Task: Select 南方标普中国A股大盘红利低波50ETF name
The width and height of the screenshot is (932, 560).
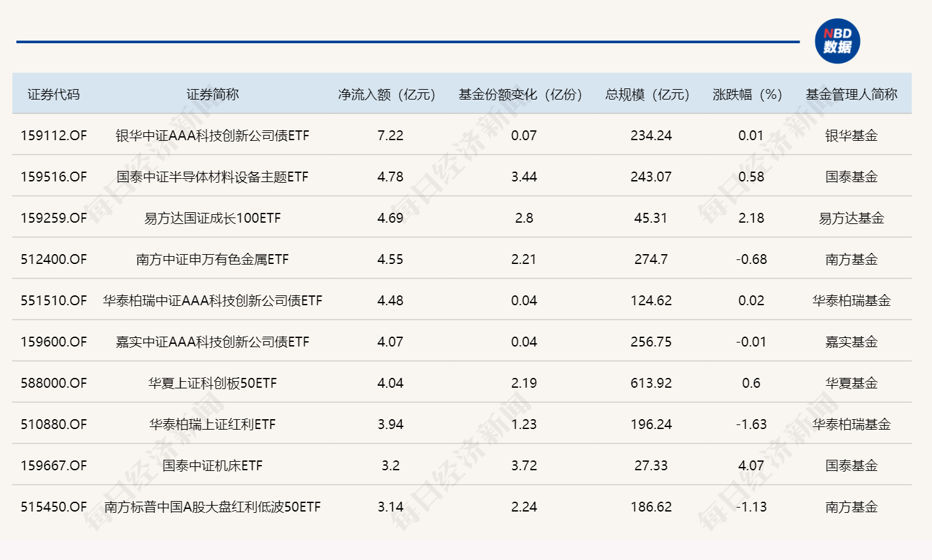Action: [213, 507]
